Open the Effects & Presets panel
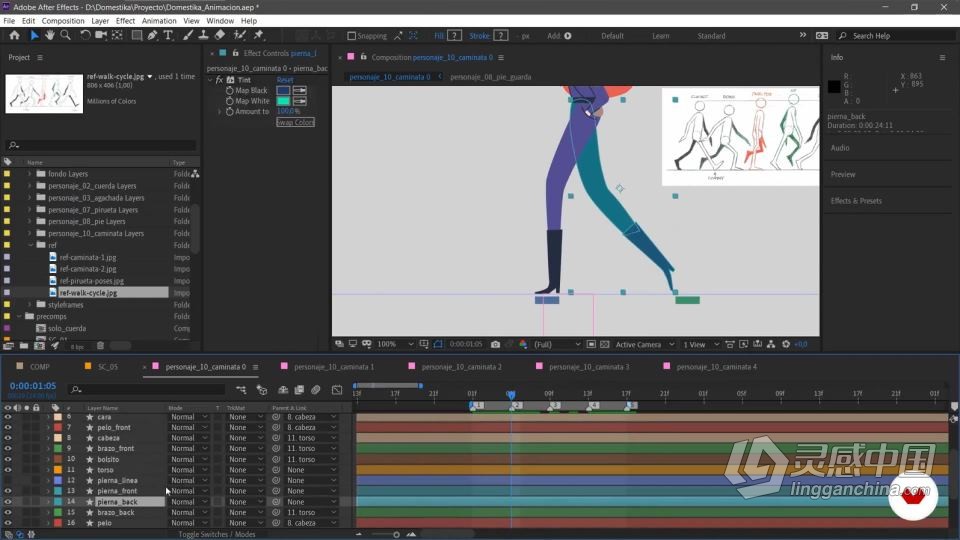This screenshot has width=960, height=540. tap(856, 201)
